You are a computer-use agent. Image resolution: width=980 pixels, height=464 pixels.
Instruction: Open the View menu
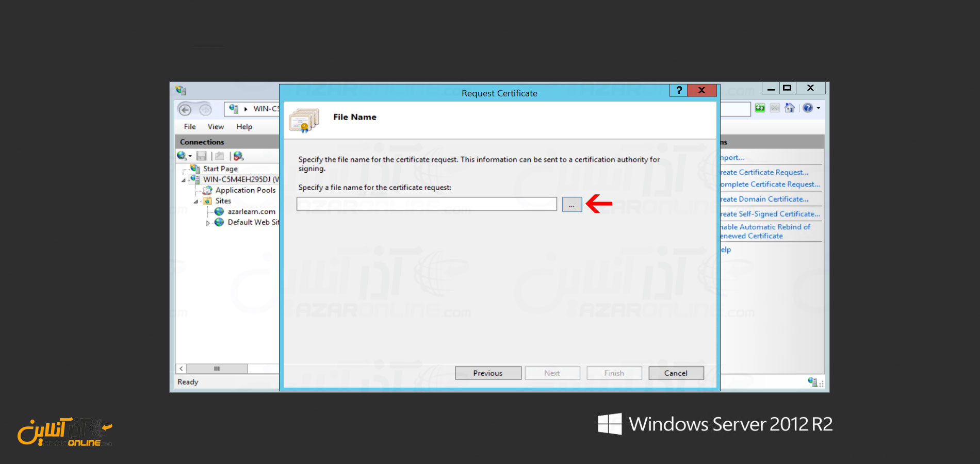click(x=216, y=127)
